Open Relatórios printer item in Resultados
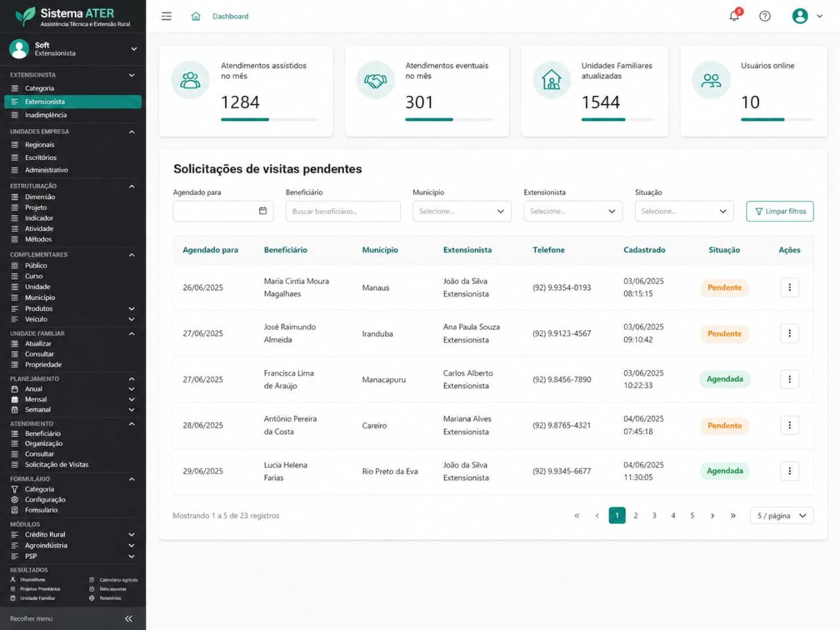This screenshot has height=630, width=840. [x=106, y=598]
